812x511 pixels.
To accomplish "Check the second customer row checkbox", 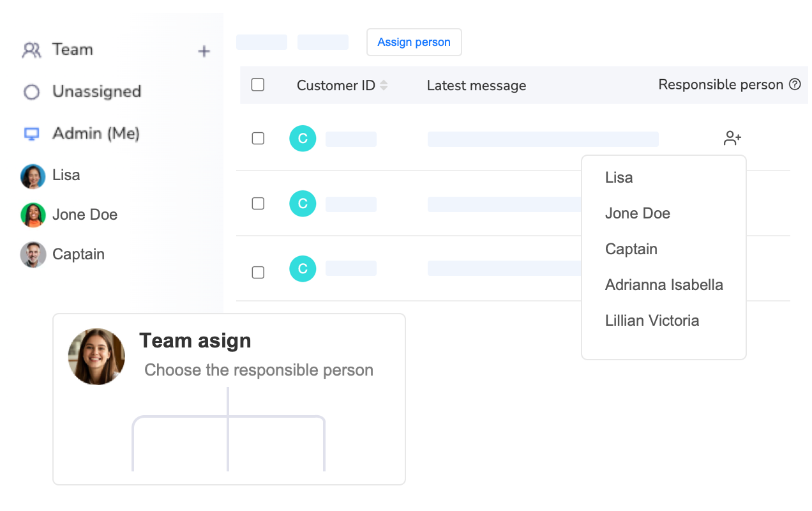I will (x=258, y=203).
